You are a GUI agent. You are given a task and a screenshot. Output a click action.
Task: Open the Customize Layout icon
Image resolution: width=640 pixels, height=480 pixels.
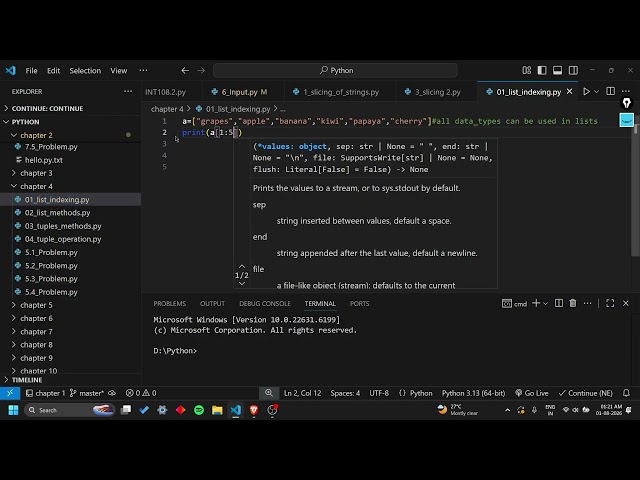click(x=527, y=70)
